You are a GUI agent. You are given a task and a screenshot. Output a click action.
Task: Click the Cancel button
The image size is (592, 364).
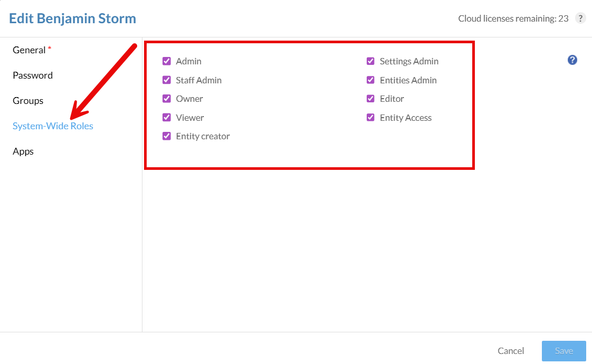[511, 351]
